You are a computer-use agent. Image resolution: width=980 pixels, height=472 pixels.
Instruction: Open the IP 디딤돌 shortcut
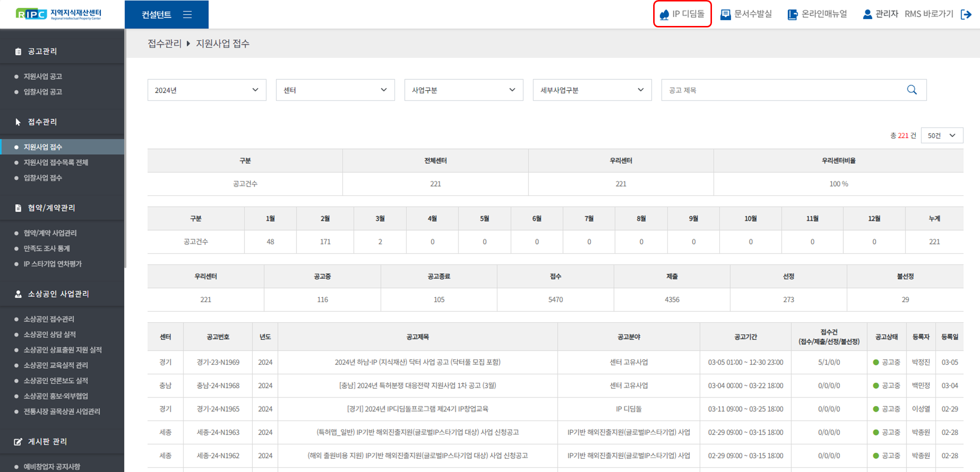pos(682,14)
